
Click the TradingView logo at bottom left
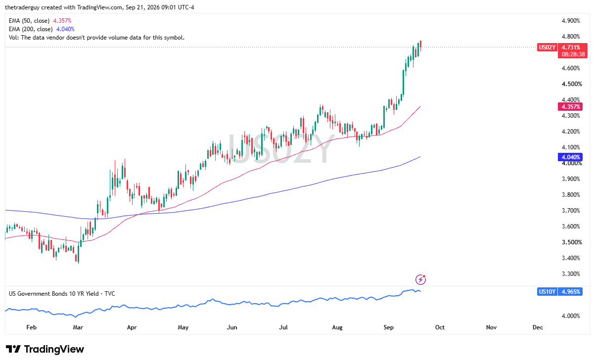[x=45, y=349]
